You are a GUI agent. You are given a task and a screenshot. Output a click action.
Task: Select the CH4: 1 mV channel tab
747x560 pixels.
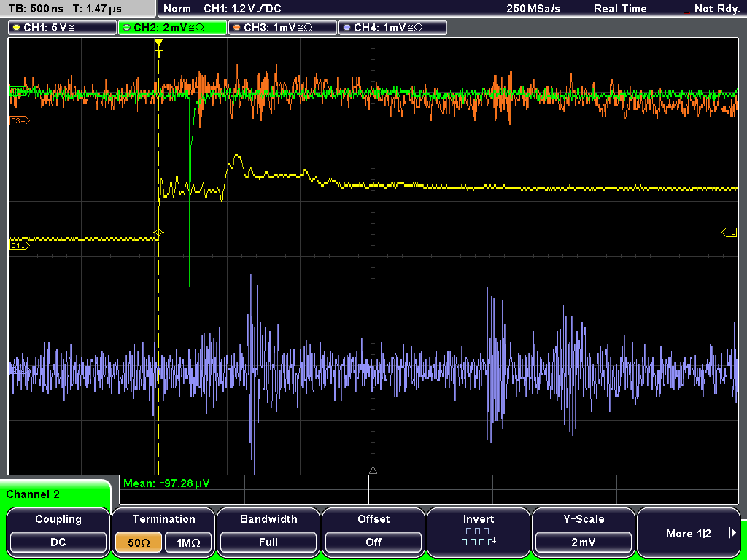tap(392, 28)
